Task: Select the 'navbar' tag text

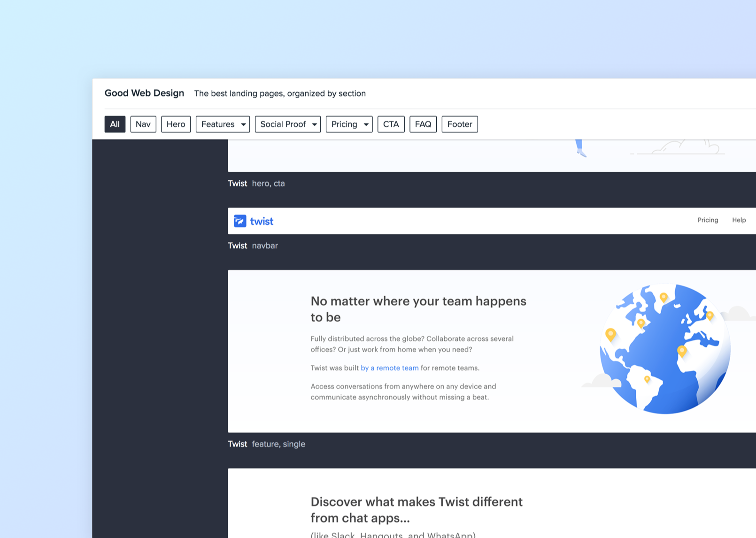Action: point(265,246)
